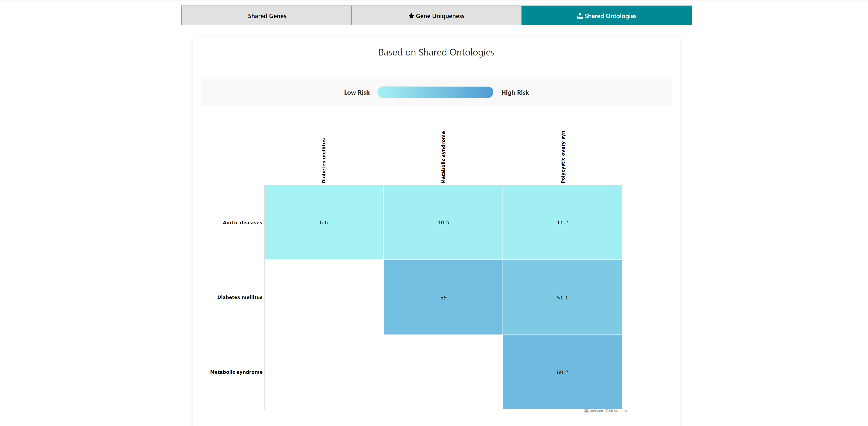Screen dimensions: 868x426
Task: Click the Metabolic syndrome row label
Action: [x=236, y=372]
